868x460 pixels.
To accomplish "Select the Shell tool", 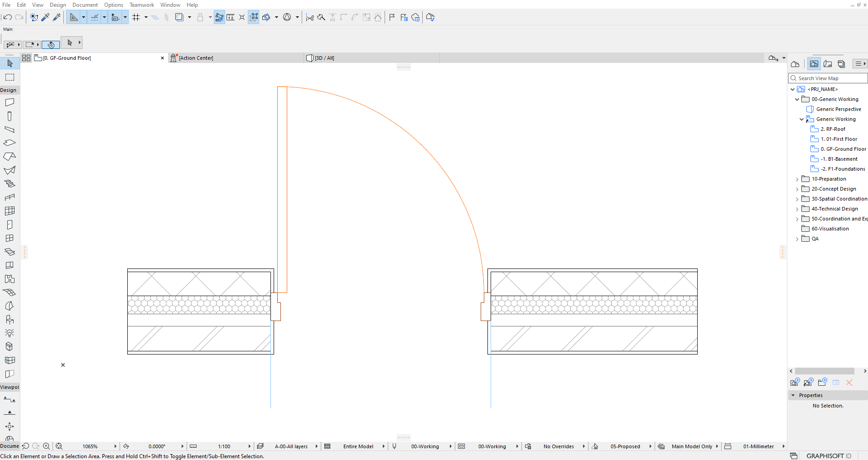I will pos(10,170).
